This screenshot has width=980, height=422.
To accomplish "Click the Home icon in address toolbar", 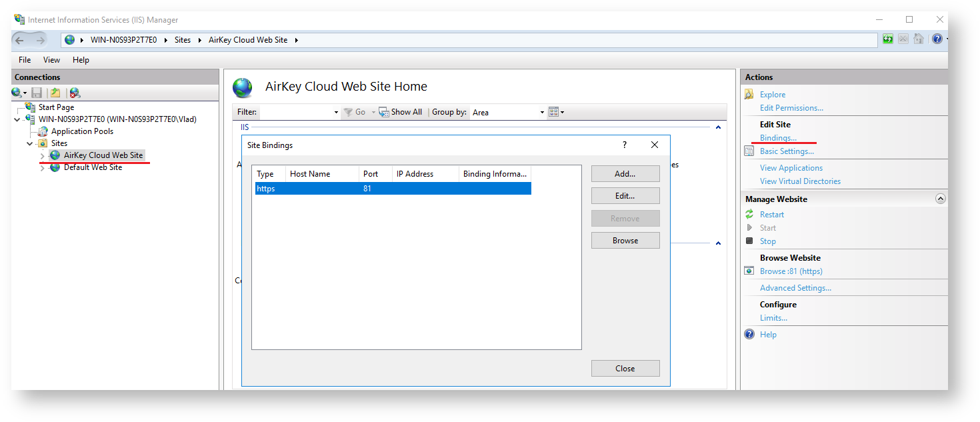I will pos(919,39).
